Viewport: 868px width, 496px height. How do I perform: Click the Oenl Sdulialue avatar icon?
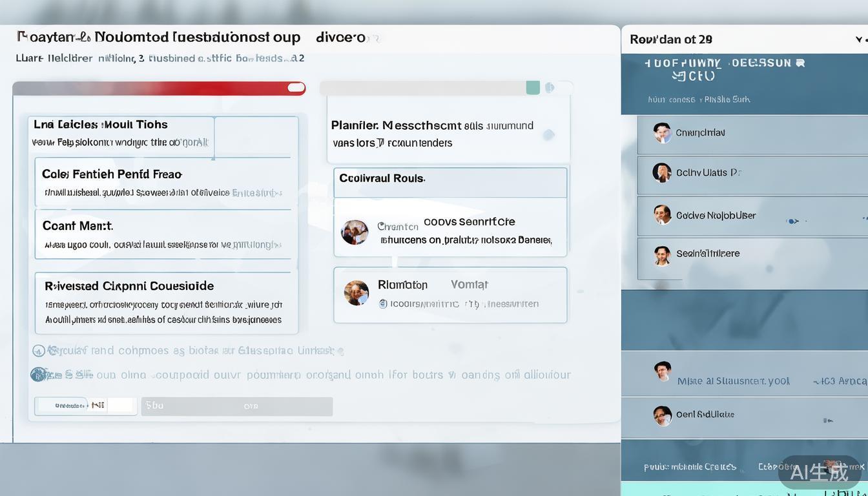pyautogui.click(x=662, y=415)
